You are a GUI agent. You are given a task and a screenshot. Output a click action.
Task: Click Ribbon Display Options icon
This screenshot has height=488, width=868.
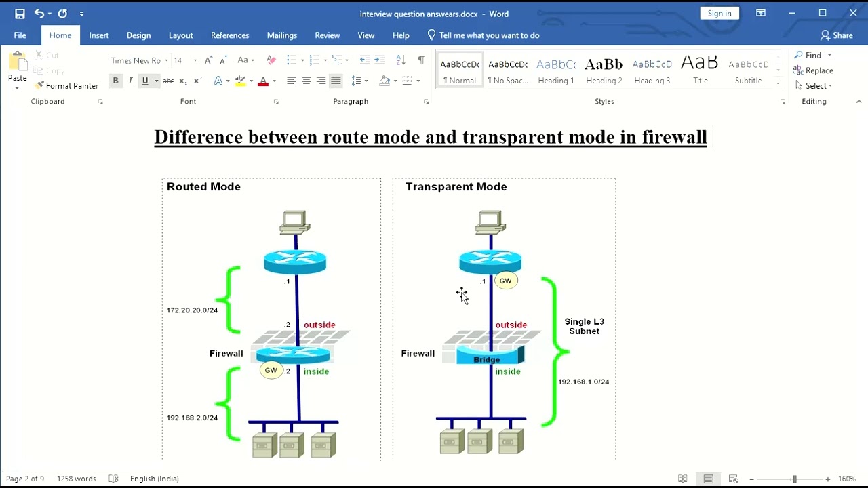coord(761,14)
